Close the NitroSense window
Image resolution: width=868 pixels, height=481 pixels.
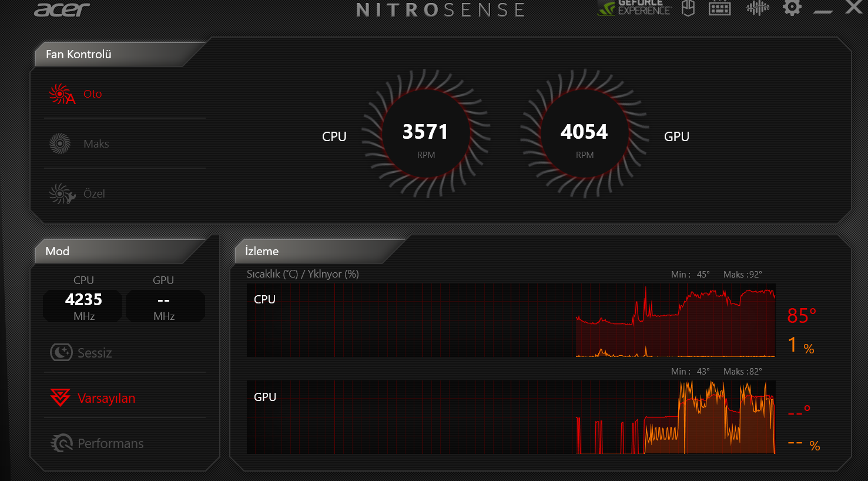click(854, 7)
